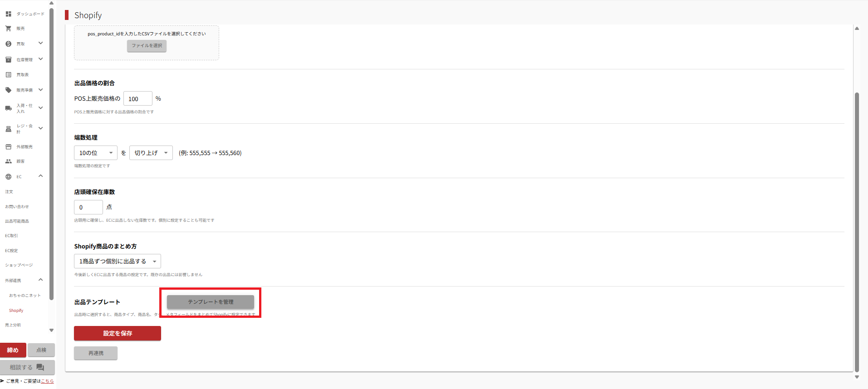Screen dimensions: 868x389
Task: Open the おちゃのこネット sidebar item
Action: tap(25, 296)
